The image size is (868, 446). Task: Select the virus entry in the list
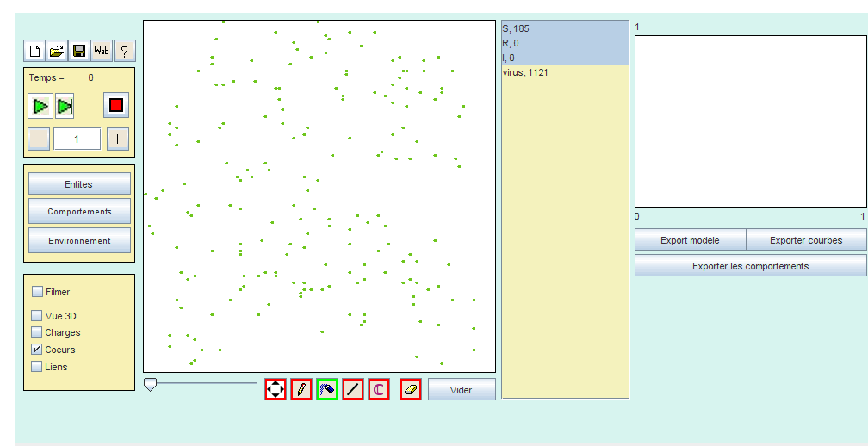coord(525,73)
